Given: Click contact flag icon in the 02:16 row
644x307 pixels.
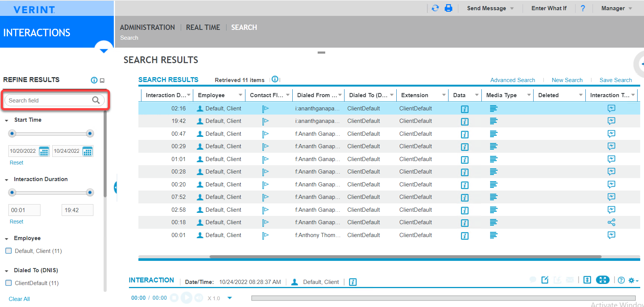Looking at the screenshot, I should (265, 109).
